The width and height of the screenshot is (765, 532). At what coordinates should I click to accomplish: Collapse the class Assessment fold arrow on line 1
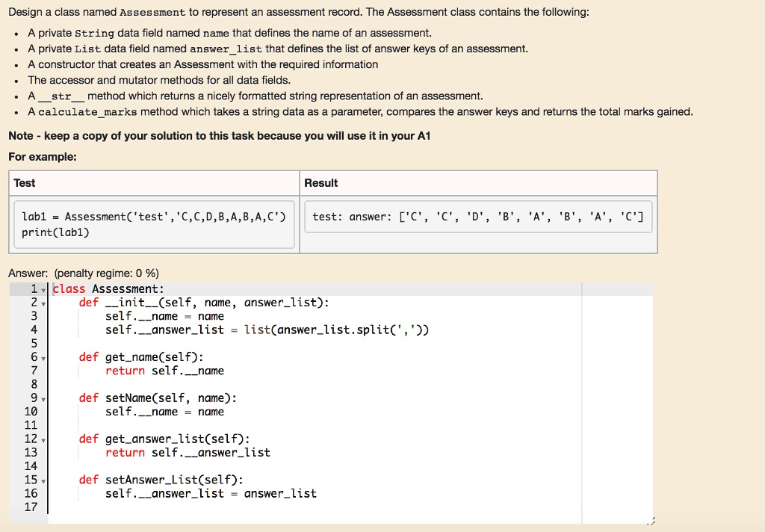tap(43, 291)
